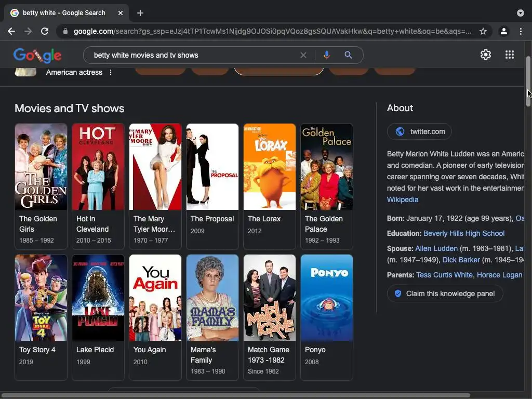Image resolution: width=532 pixels, height=399 pixels.
Task: Go back with the browser back arrow
Action: coord(11,31)
